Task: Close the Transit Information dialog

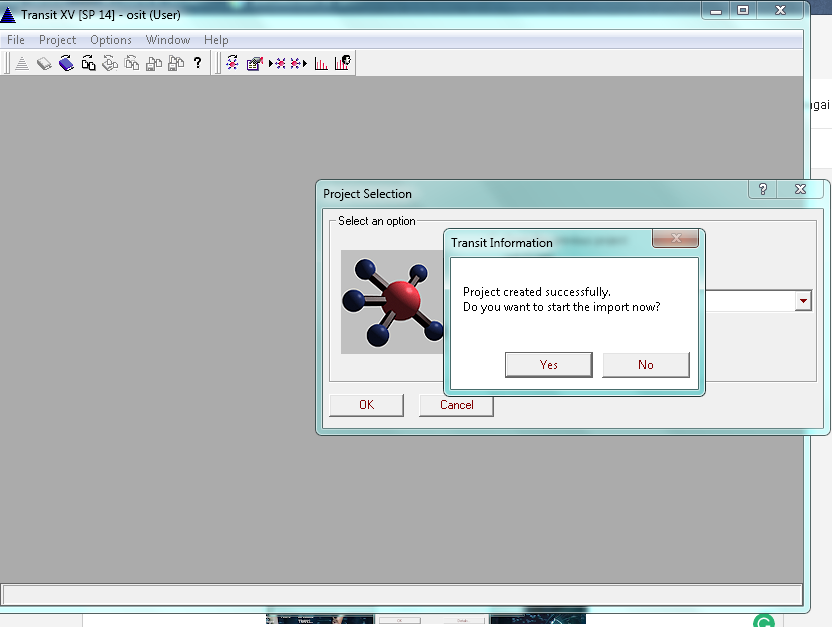Action: click(675, 238)
